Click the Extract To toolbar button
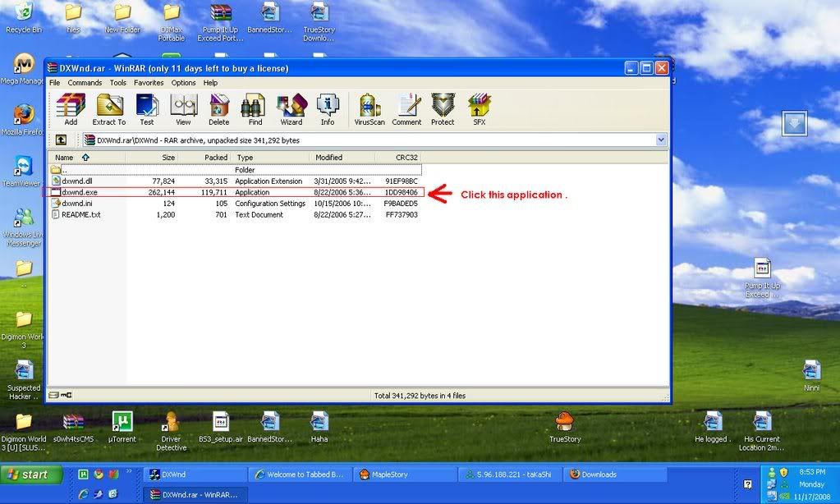The width and height of the screenshot is (840, 504). (108, 110)
